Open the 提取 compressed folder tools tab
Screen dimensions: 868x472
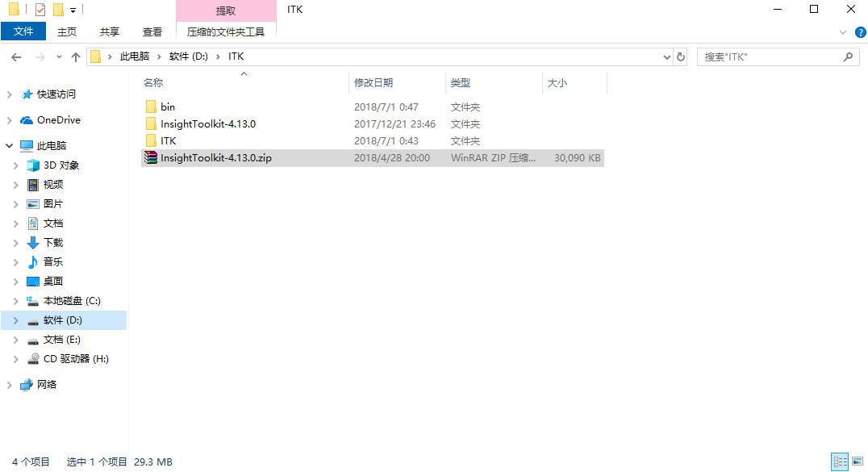tap(225, 9)
